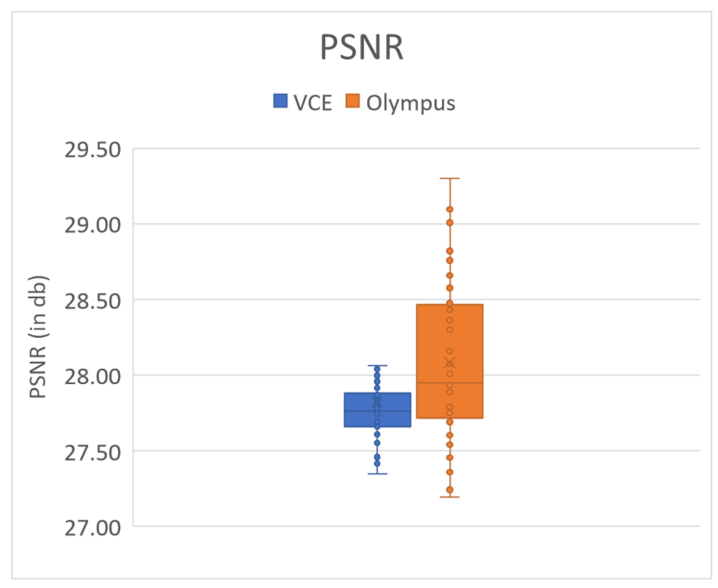Viewport: 718px width, 588px height.
Task: Click the 29.00 axis label
Action: (x=92, y=225)
